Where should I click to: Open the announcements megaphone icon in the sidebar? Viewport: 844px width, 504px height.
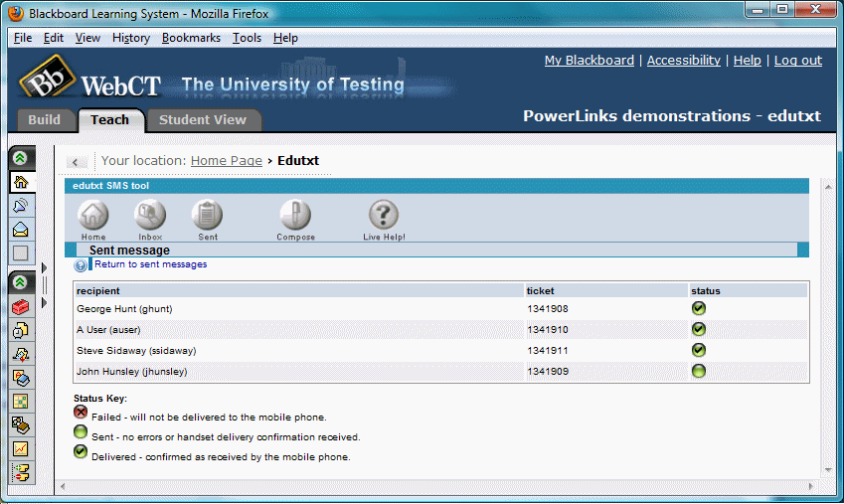21,206
